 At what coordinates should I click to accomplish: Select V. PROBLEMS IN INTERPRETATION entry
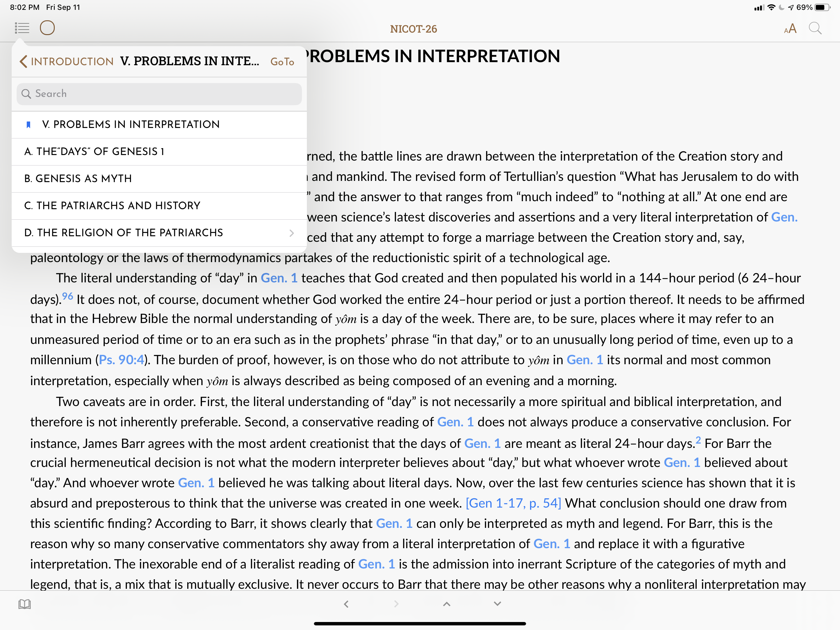131,125
